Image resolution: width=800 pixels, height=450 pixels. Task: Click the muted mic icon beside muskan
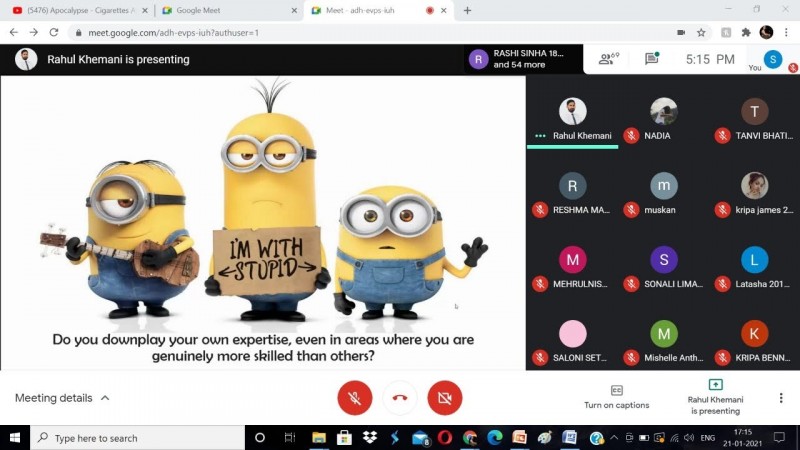(631, 210)
